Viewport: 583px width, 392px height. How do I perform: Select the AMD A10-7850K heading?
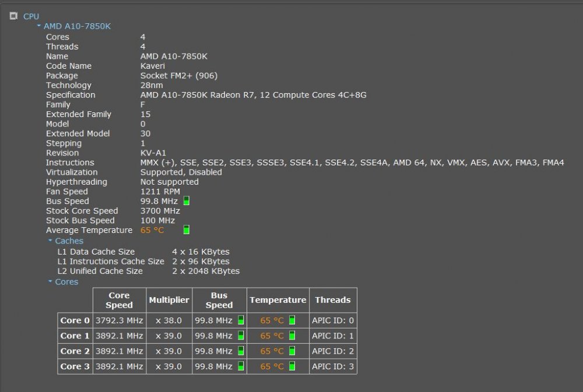(x=77, y=26)
